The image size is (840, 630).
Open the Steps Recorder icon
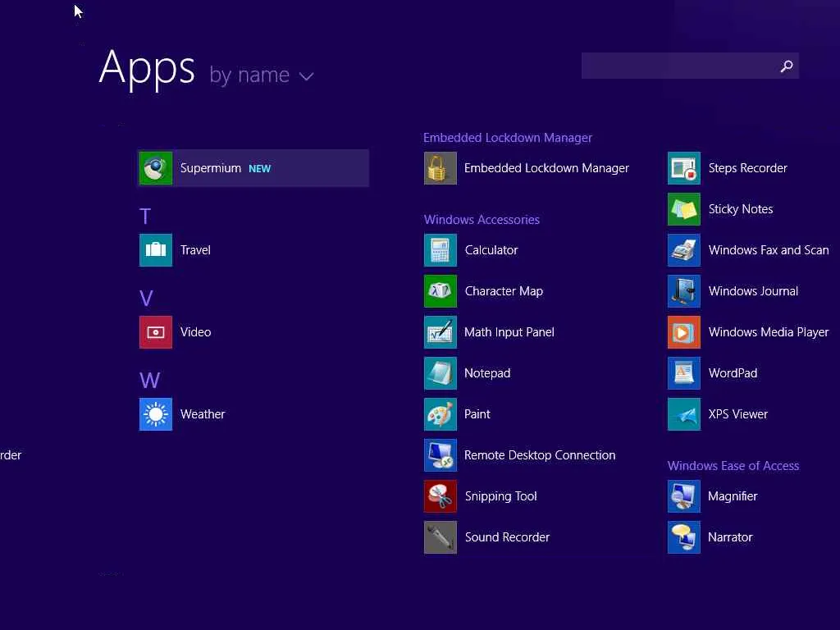point(684,168)
